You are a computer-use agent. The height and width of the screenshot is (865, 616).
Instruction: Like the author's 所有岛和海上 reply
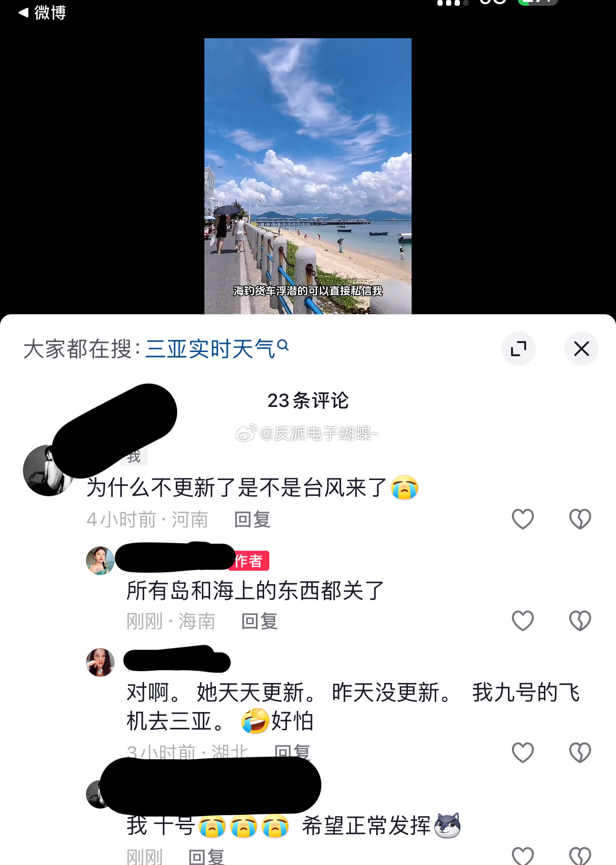[523, 621]
